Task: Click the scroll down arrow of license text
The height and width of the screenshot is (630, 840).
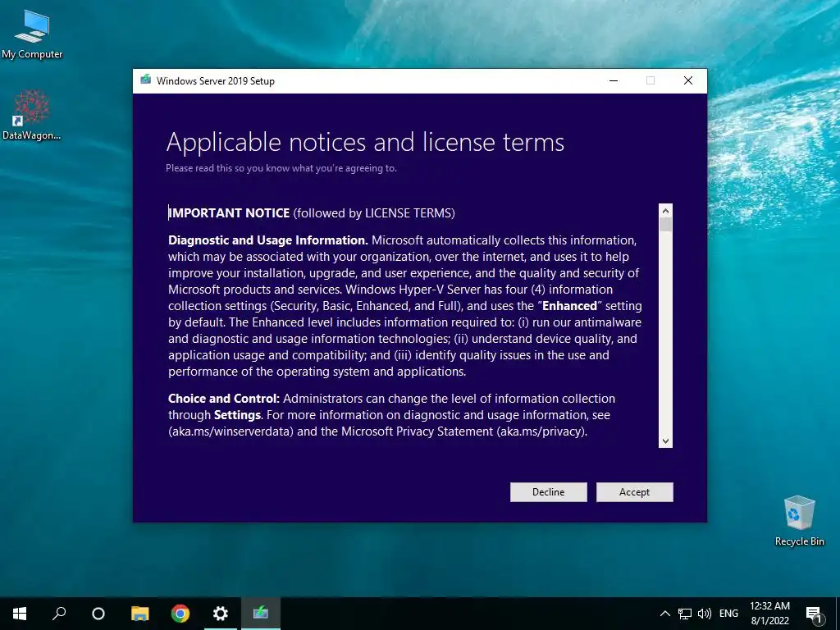Action: (x=665, y=441)
